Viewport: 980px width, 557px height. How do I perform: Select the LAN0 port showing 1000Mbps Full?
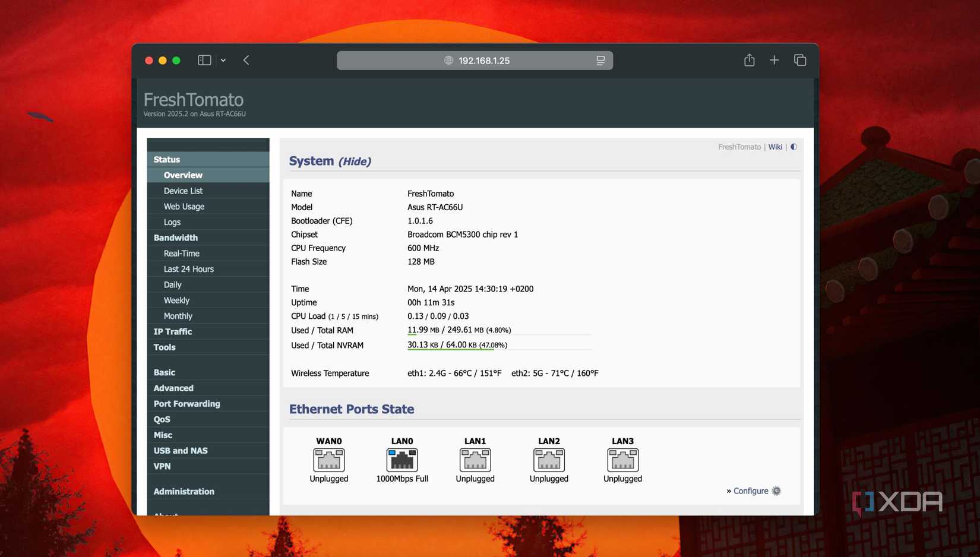click(x=402, y=460)
